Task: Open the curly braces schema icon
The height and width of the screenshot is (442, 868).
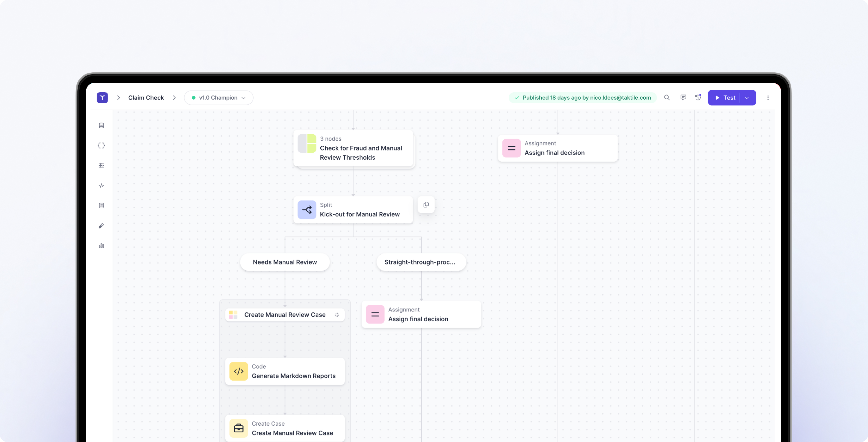Action: (x=101, y=145)
